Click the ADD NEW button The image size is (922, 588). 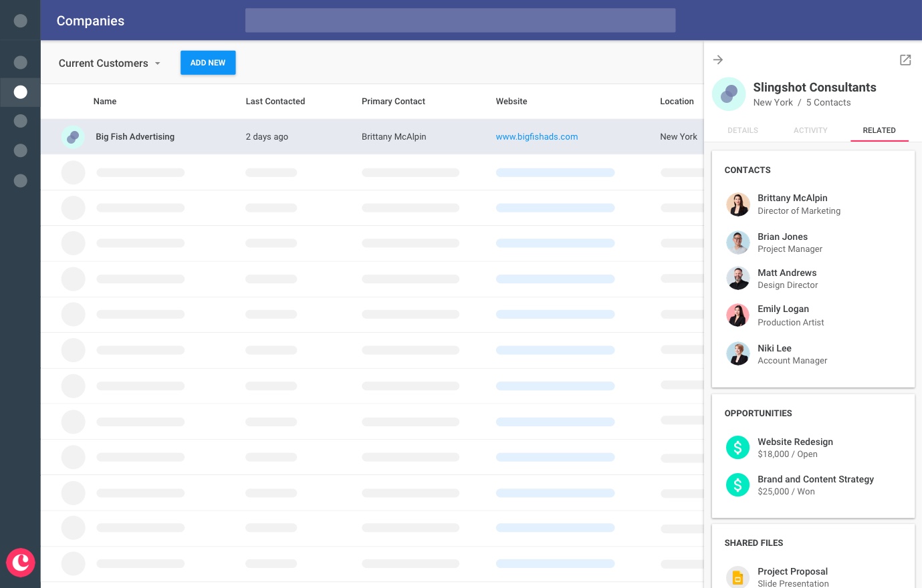tap(208, 63)
